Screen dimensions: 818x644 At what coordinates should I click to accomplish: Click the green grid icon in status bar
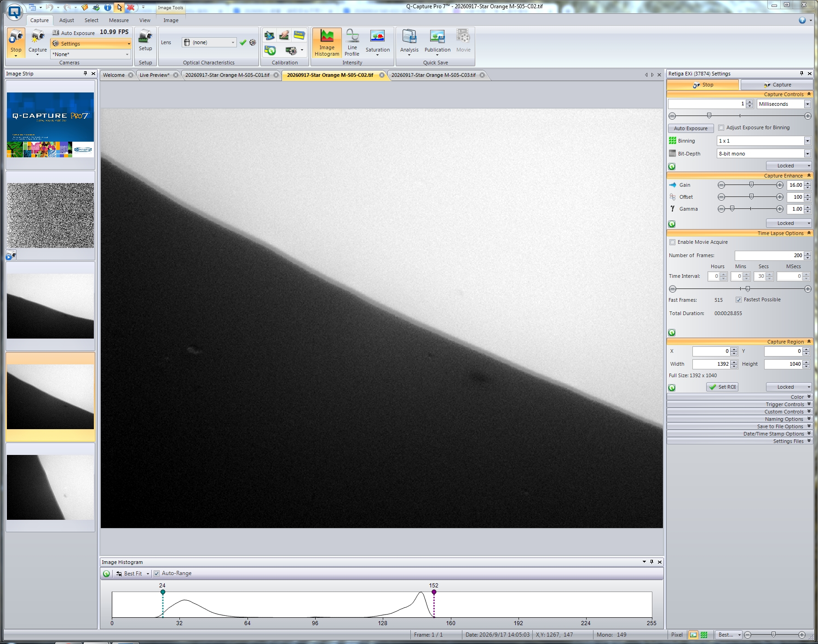point(704,635)
